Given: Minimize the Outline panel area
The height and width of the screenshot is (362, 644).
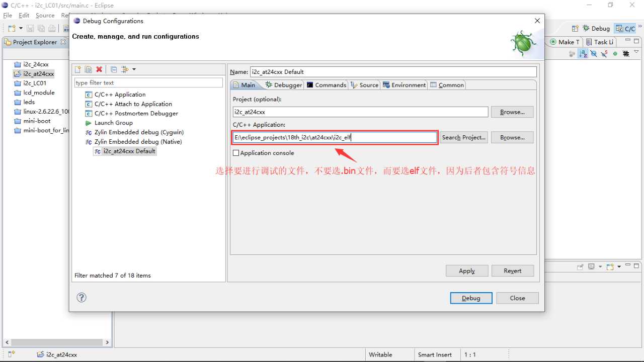Looking at the screenshot, I should 628,41.
